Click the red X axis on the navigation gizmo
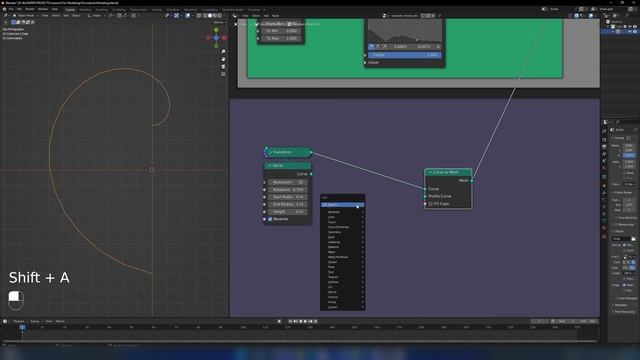The height and width of the screenshot is (360, 640). click(x=224, y=38)
